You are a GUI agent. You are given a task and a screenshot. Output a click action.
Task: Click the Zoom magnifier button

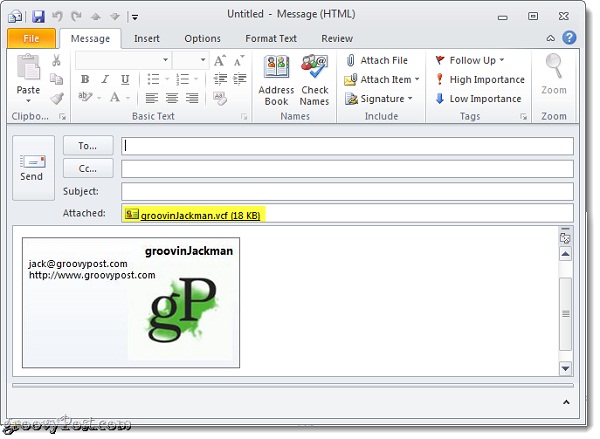click(554, 74)
